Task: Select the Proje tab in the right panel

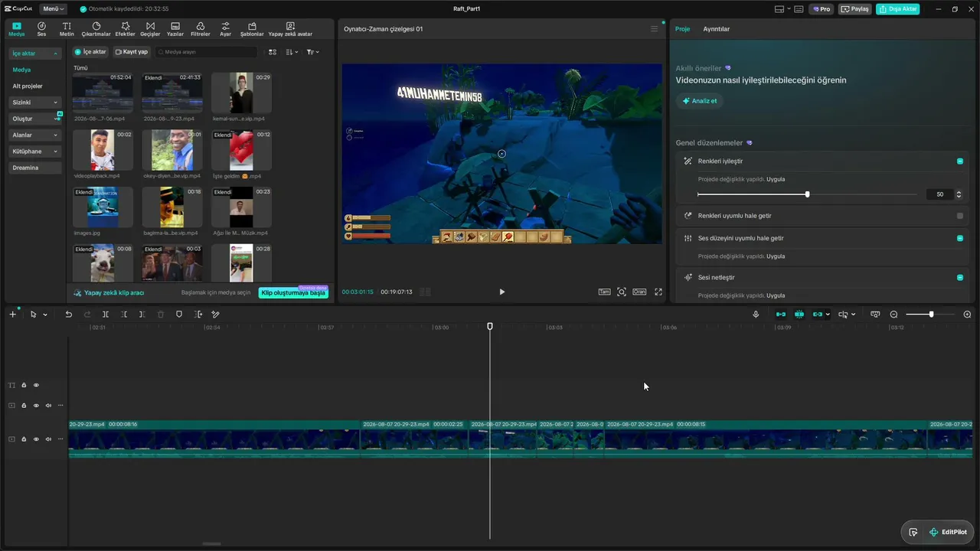Action: pyautogui.click(x=682, y=29)
